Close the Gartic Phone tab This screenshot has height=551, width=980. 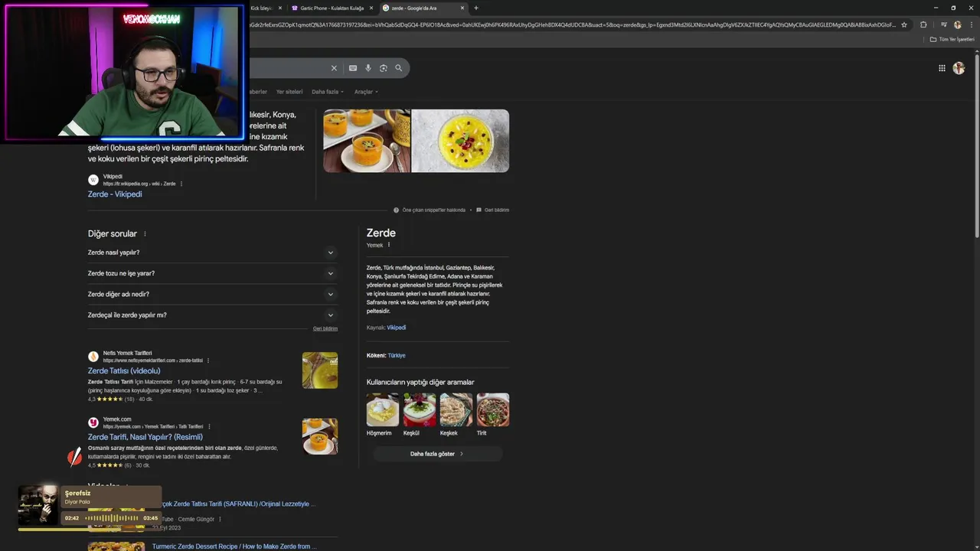point(371,8)
